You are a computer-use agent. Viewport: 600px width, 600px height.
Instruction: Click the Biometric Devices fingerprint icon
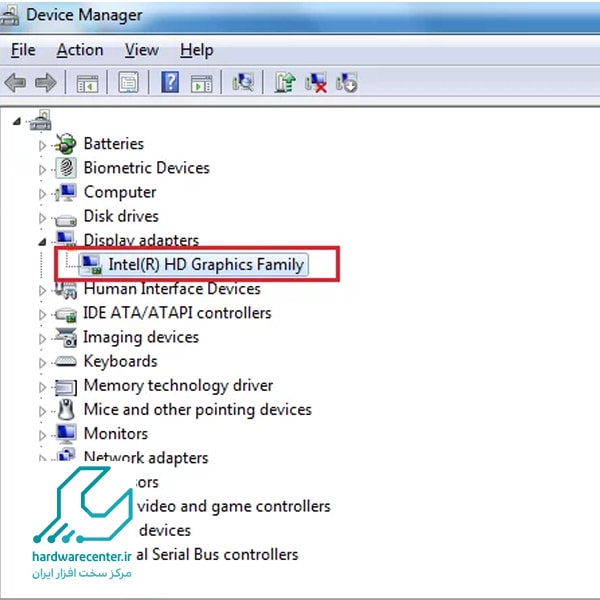coord(66,168)
